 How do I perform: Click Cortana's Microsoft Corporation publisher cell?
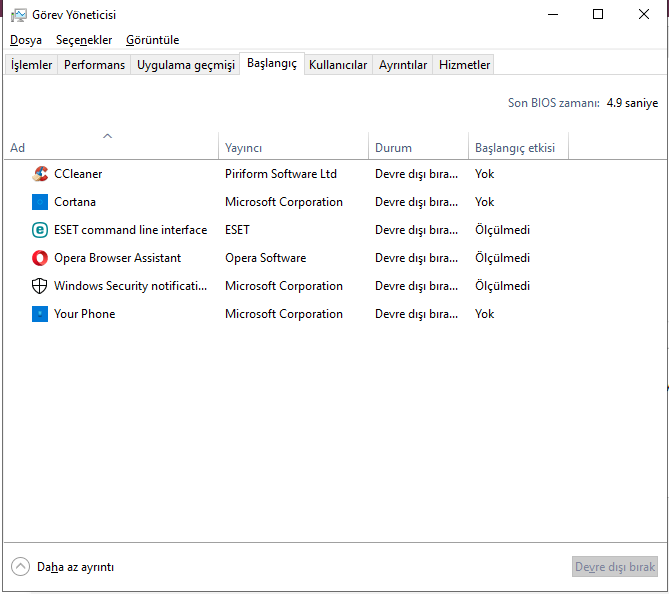tap(284, 202)
